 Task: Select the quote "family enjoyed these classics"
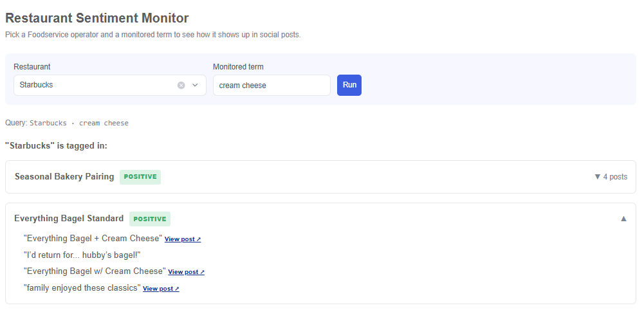pyautogui.click(x=82, y=288)
